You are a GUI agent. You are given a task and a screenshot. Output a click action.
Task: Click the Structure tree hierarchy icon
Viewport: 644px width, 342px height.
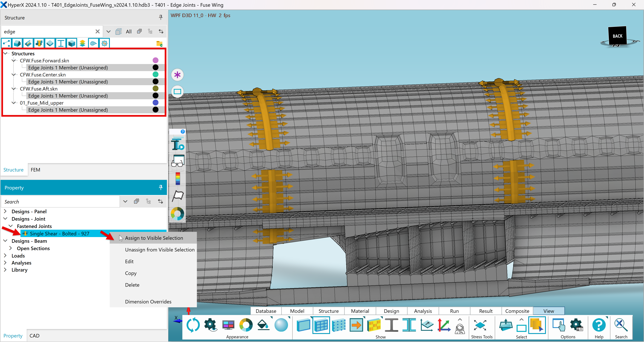tap(150, 32)
